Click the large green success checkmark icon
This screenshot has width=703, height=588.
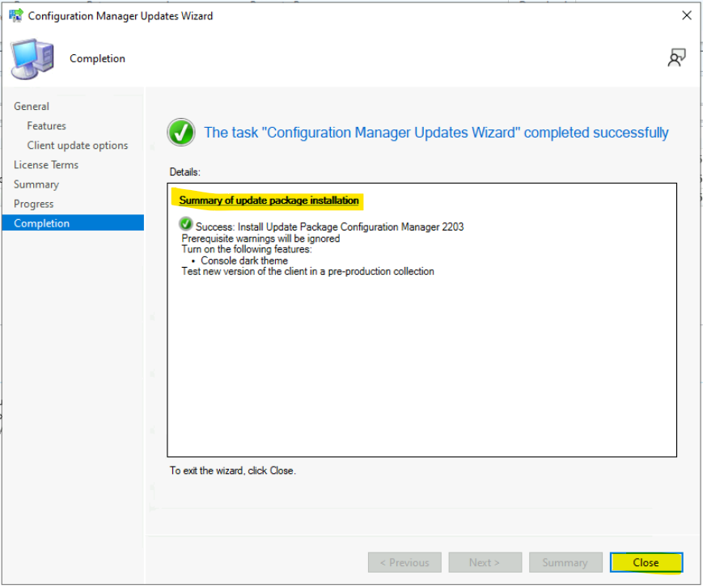181,133
